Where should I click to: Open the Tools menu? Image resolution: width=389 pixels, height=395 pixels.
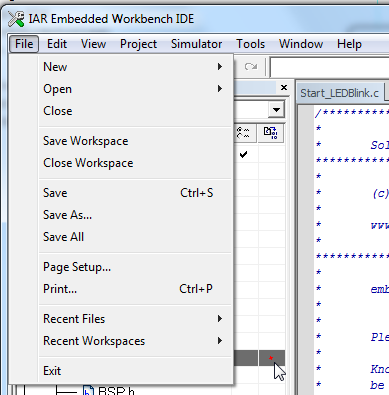coord(250,44)
